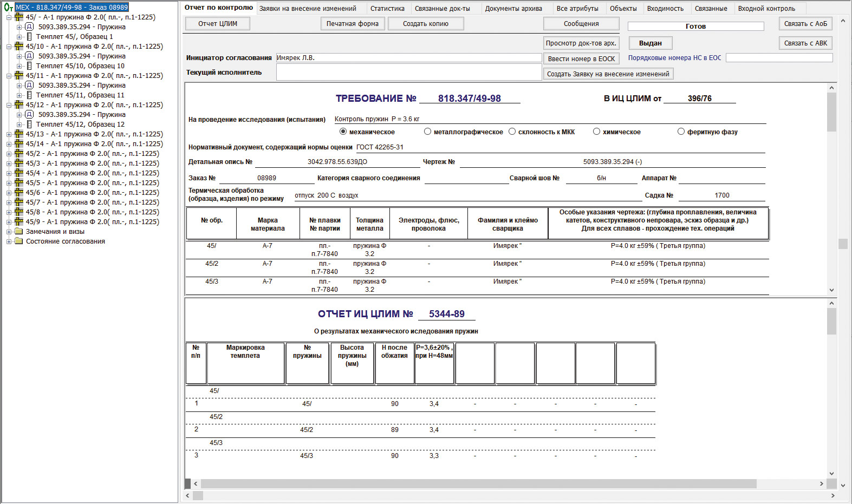Screen dimensions: 852x504
Task: Select the химическое radio option
Action: pyautogui.click(x=596, y=132)
